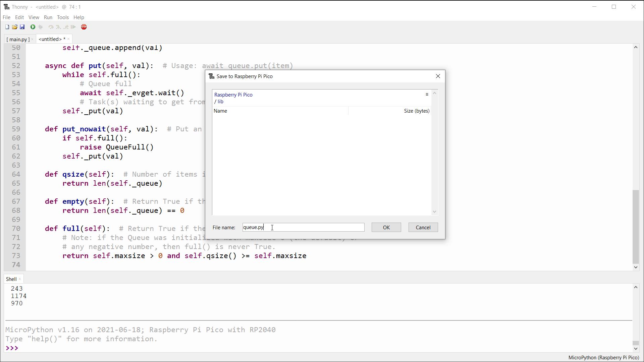The height and width of the screenshot is (362, 644).
Task: Click the Name column header
Action: [x=220, y=111]
